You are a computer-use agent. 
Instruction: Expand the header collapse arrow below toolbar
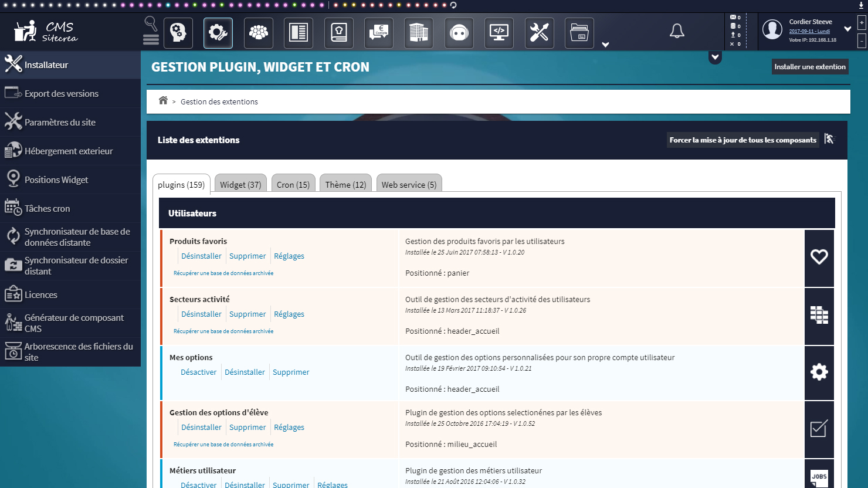(714, 57)
